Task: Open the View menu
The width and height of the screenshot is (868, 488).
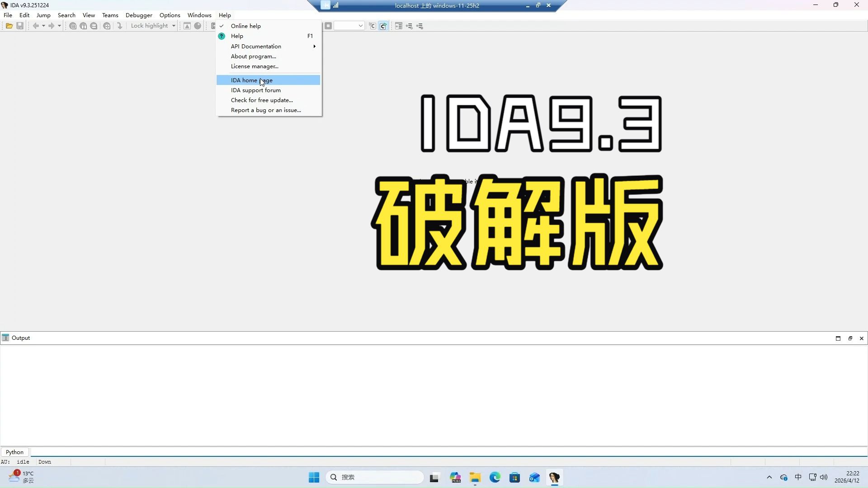Action: pyautogui.click(x=89, y=15)
